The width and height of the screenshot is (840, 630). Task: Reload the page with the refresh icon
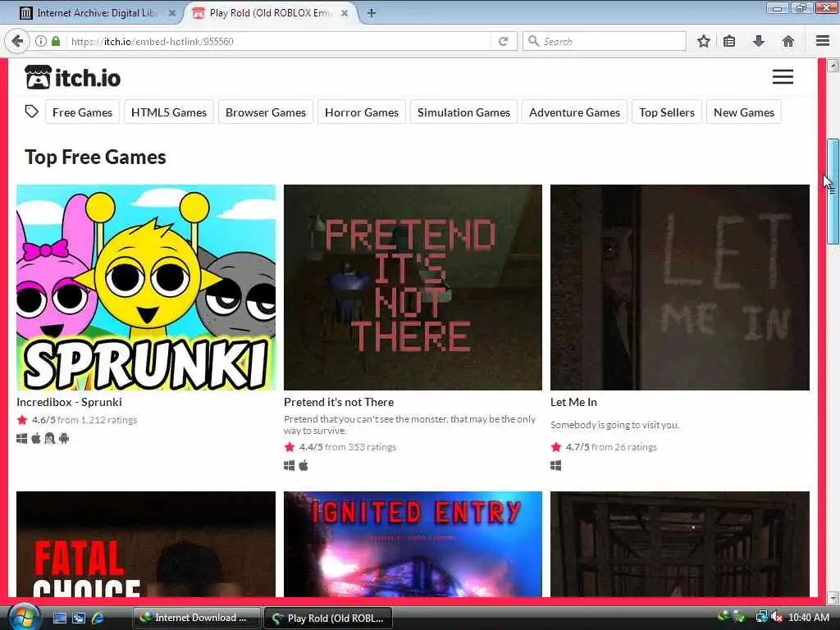click(x=503, y=41)
